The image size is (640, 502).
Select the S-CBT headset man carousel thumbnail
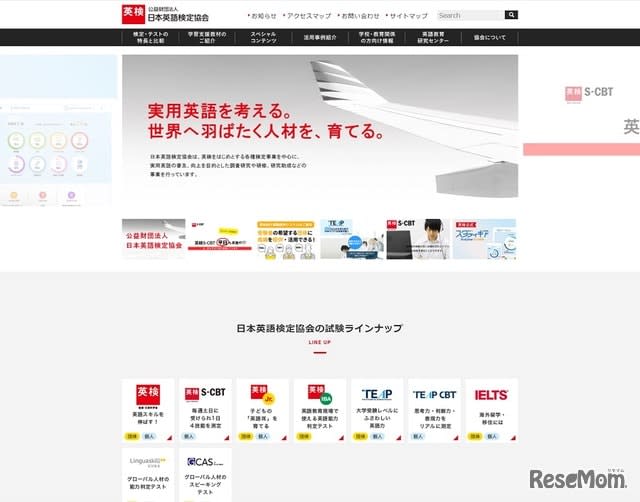coord(418,239)
